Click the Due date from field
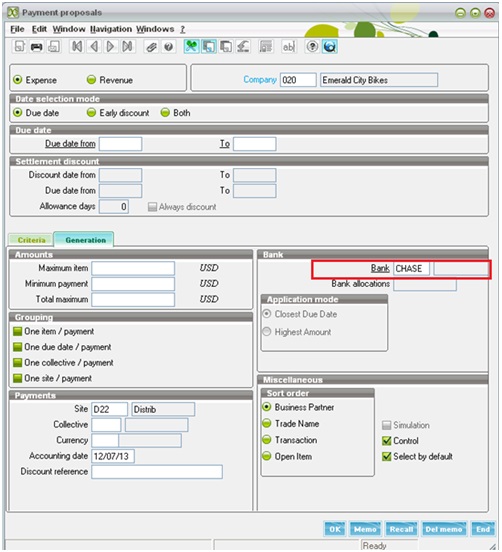 tap(120, 144)
